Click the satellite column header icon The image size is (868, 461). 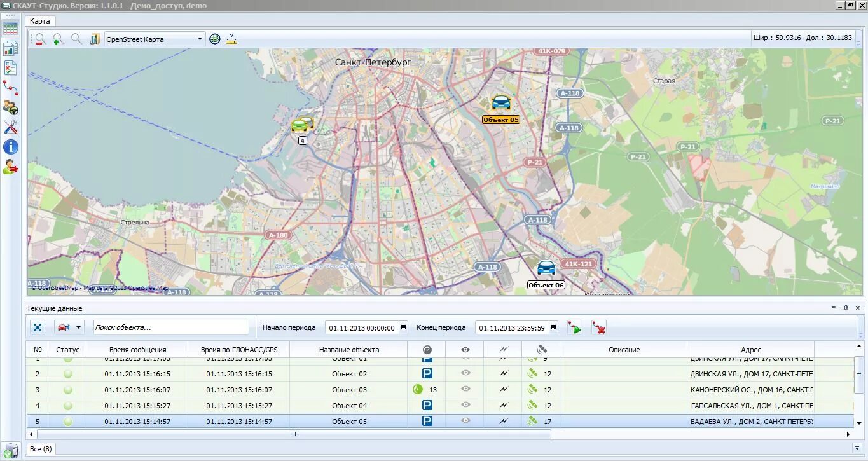point(542,350)
